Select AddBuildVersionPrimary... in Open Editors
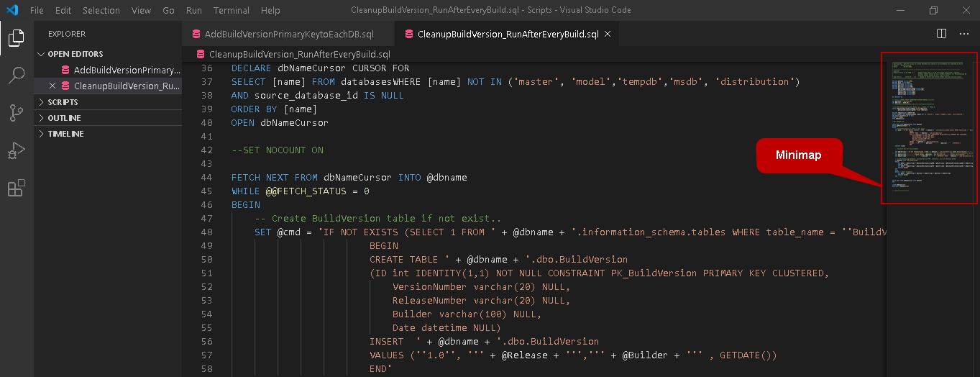The image size is (980, 377). pyautogui.click(x=108, y=70)
